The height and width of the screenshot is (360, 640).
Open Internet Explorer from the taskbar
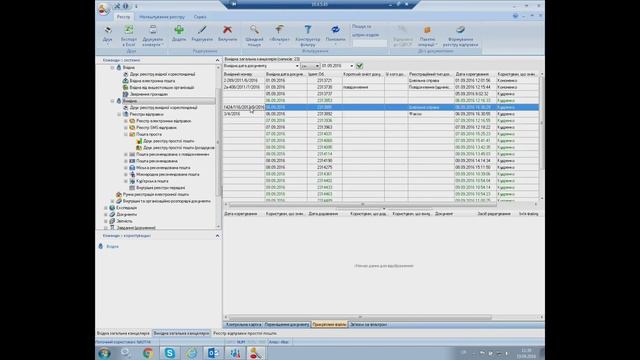coord(191,353)
